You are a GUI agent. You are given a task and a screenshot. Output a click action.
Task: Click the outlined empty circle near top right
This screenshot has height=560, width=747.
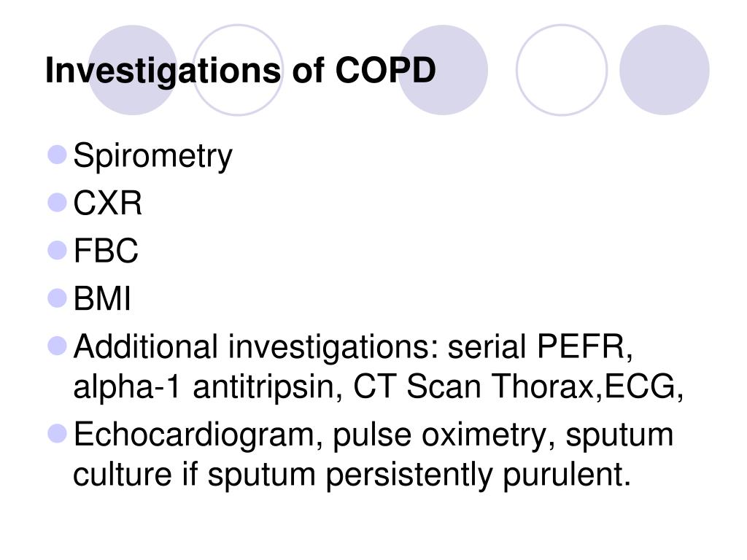(562, 70)
